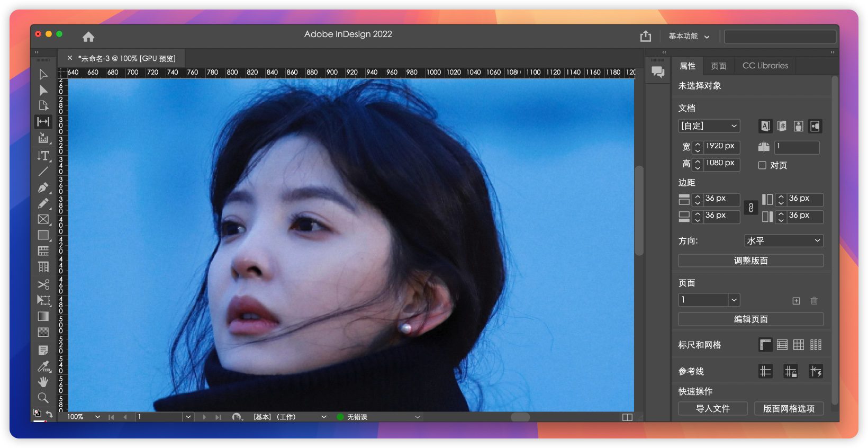Select the Type tool

coord(43,156)
